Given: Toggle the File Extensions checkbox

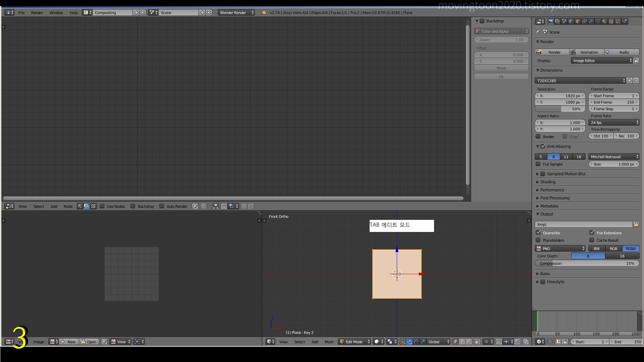Looking at the screenshot, I should pos(592,233).
